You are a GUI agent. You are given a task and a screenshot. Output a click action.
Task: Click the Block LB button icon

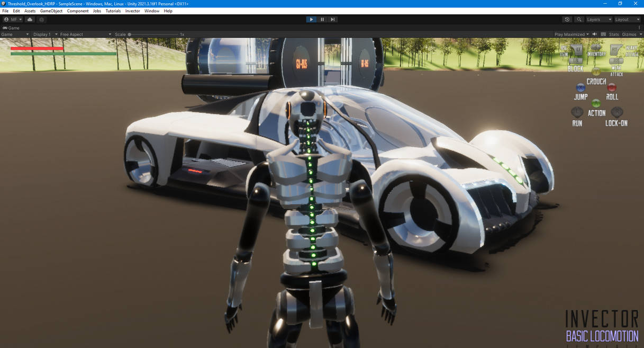coord(576,60)
